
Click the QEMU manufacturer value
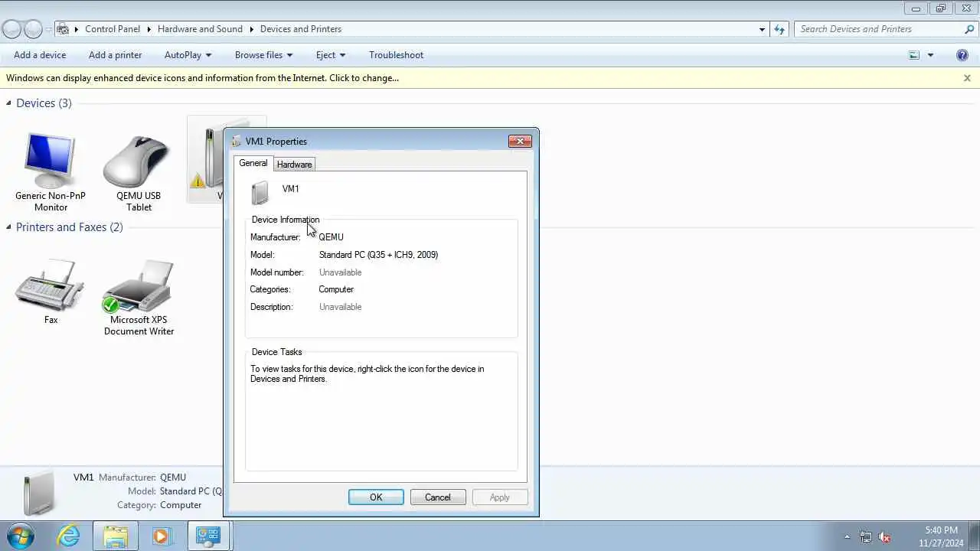point(331,237)
